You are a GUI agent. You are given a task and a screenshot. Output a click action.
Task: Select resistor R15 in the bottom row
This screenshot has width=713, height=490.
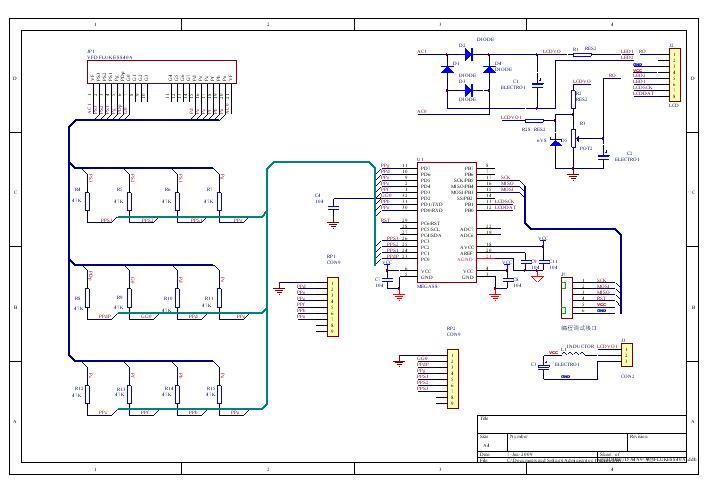tap(220, 395)
